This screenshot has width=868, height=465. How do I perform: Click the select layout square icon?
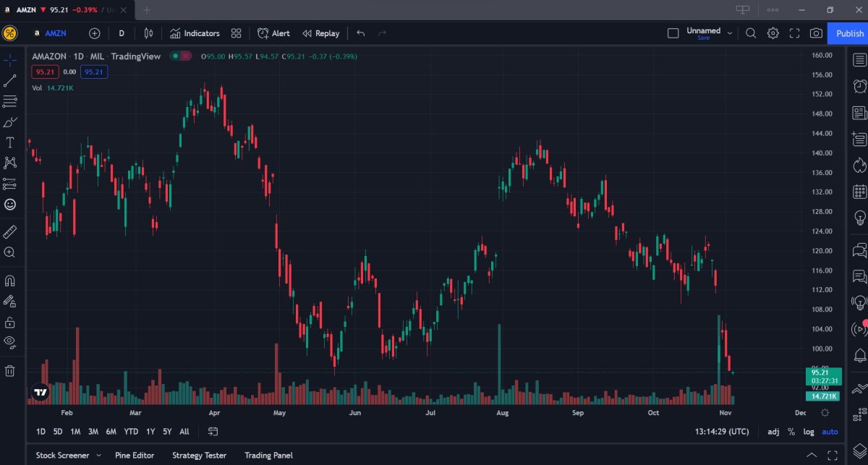coord(673,33)
